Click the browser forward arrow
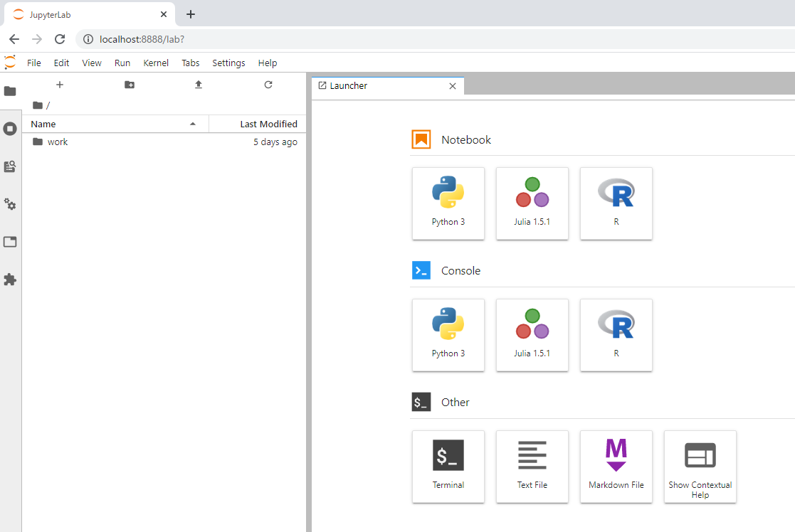Image resolution: width=795 pixels, height=532 pixels. tap(37, 39)
